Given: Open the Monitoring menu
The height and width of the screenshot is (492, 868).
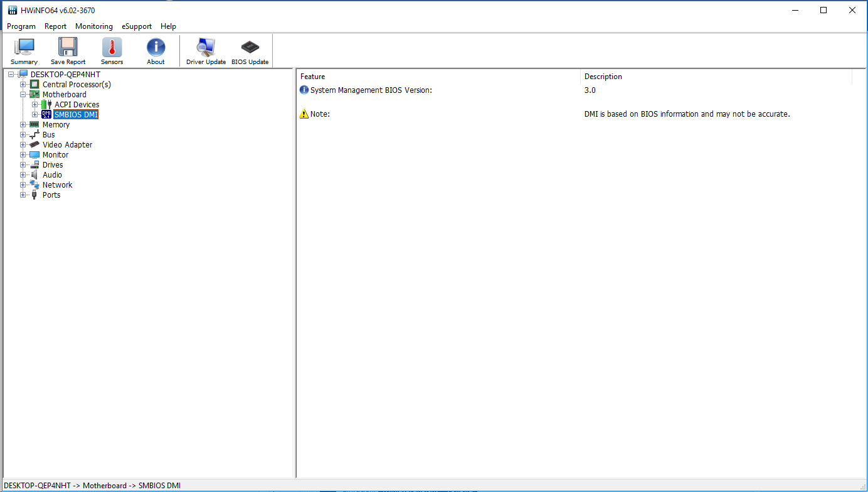Looking at the screenshot, I should click(x=94, y=26).
